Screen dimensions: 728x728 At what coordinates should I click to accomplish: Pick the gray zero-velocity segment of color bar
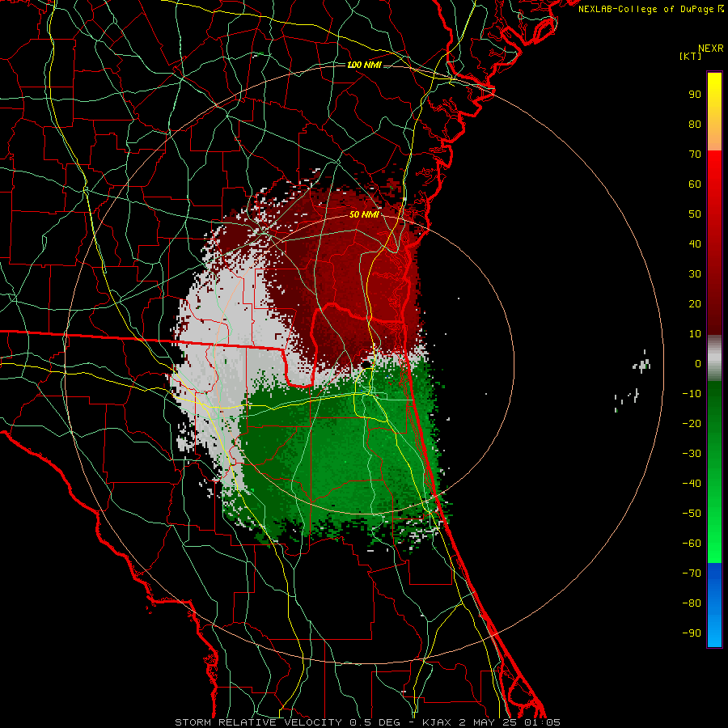point(714,358)
